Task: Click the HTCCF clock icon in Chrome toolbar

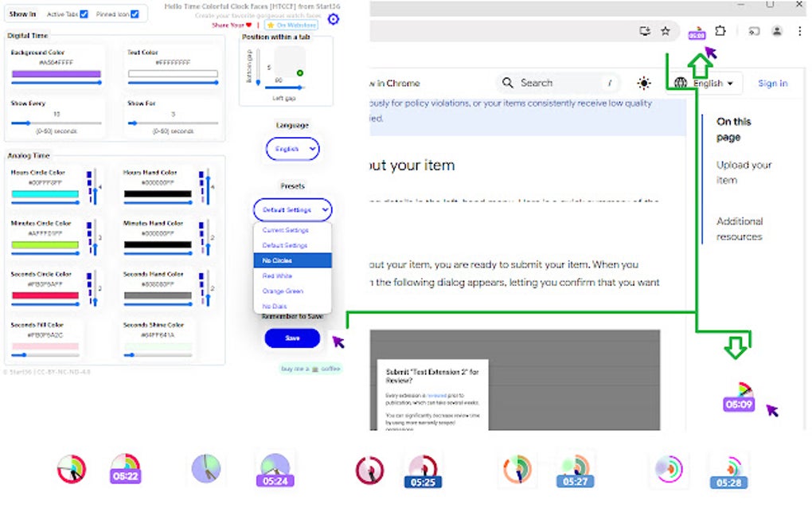Action: 697,31
